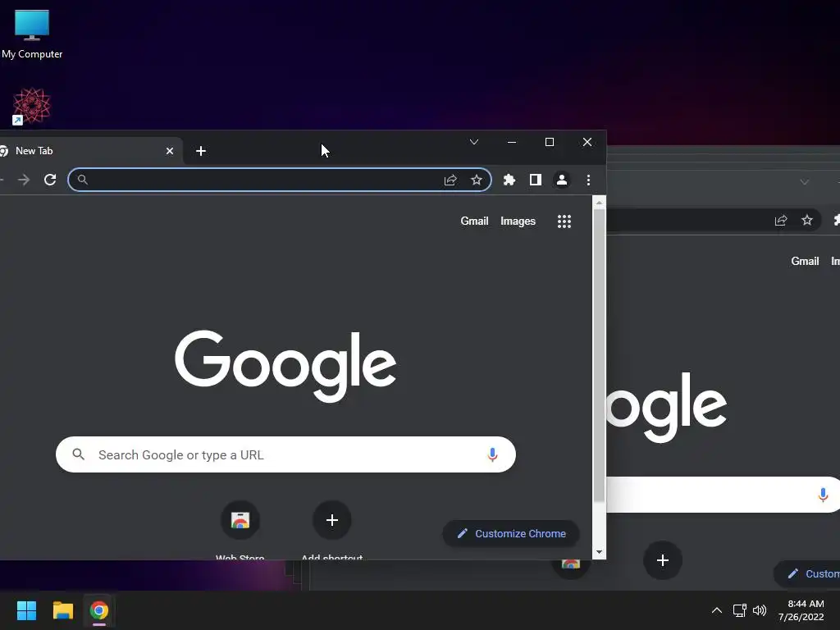The width and height of the screenshot is (840, 630).
Task: Add shortcut plus in background Chrome window
Action: (x=663, y=560)
